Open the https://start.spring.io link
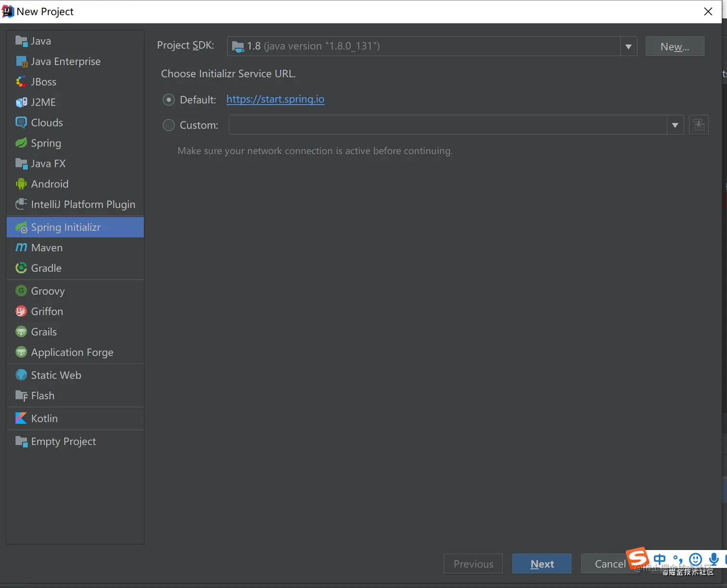 pyautogui.click(x=275, y=99)
